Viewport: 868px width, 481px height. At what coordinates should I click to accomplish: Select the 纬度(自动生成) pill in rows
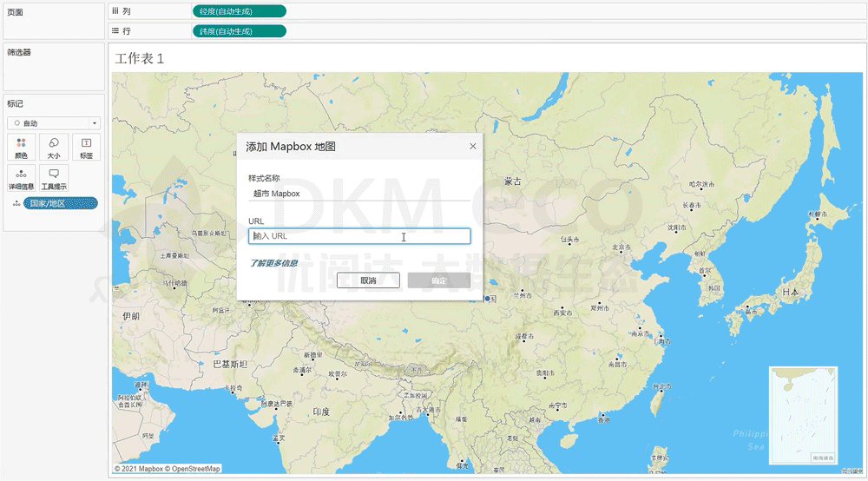[240, 31]
